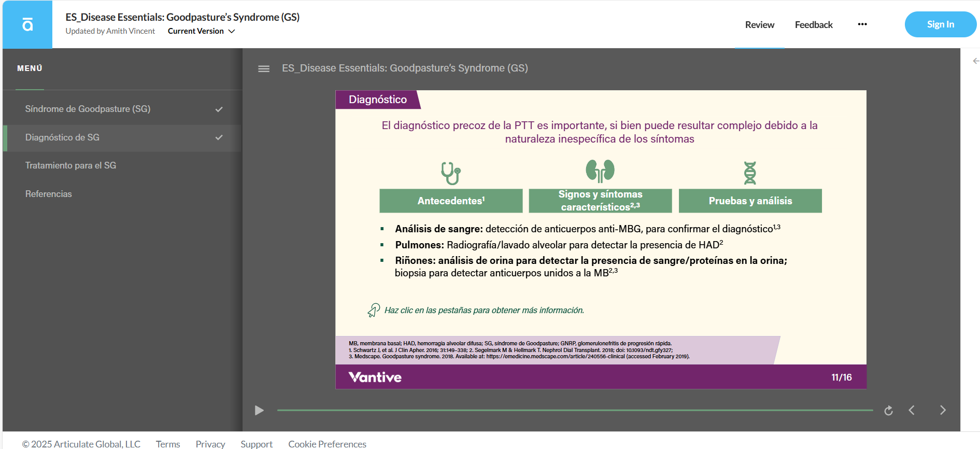The width and height of the screenshot is (980, 449).
Task: Open the Terms footer link
Action: [x=168, y=444]
